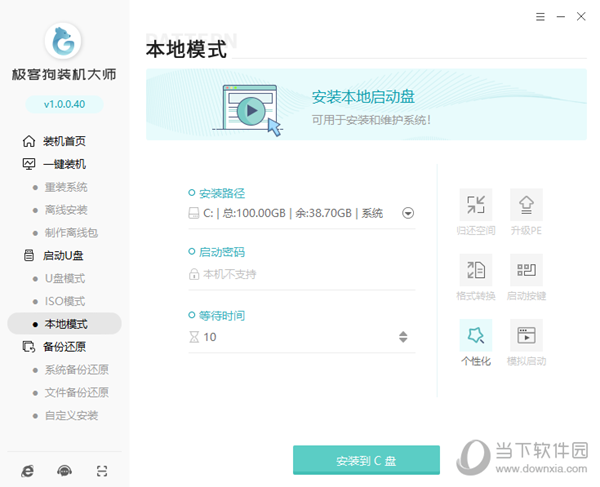The image size is (600, 487).
Task: Click the app logo bear icon
Action: tap(63, 41)
